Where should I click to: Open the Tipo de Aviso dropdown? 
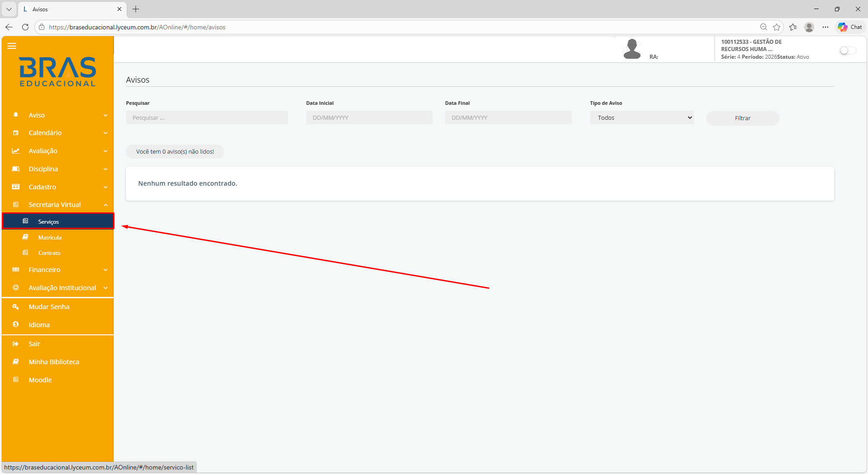tap(641, 118)
